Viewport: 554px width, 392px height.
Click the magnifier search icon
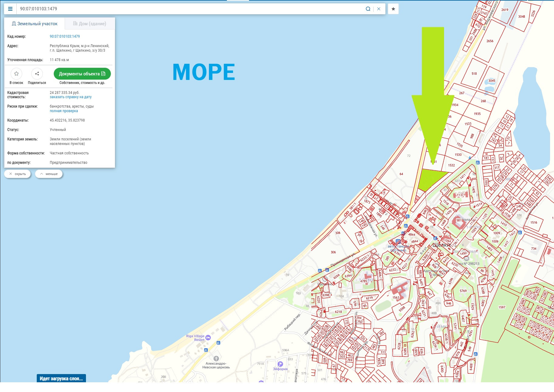368,9
